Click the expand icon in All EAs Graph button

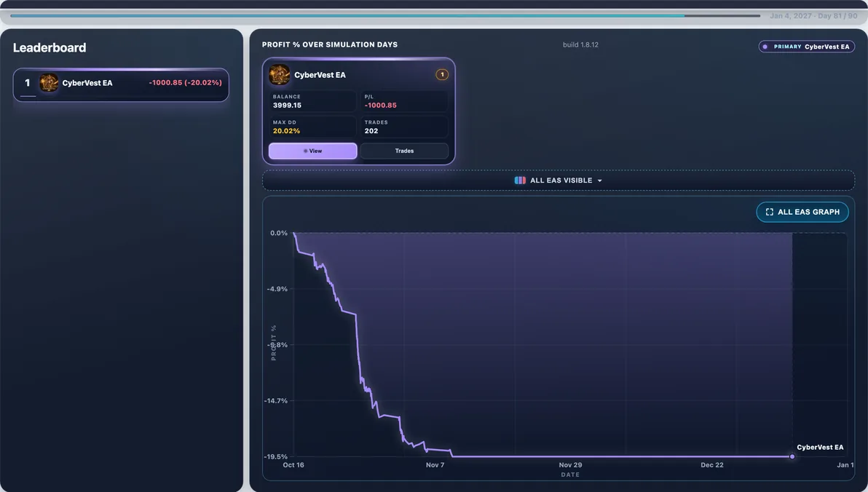pos(770,212)
